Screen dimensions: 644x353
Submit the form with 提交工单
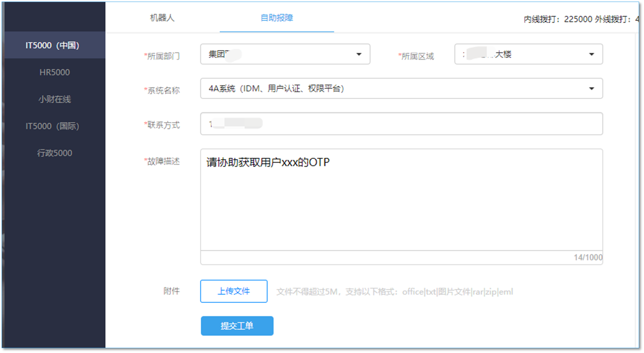tap(237, 326)
